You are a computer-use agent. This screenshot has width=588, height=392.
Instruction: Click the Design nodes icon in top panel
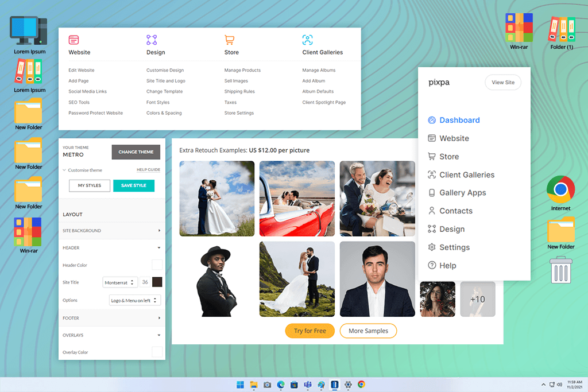152,40
